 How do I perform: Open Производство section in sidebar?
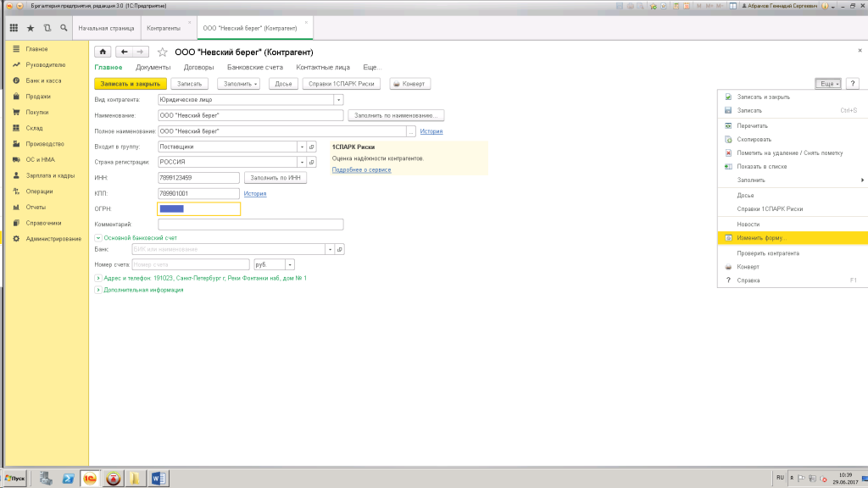pos(45,144)
